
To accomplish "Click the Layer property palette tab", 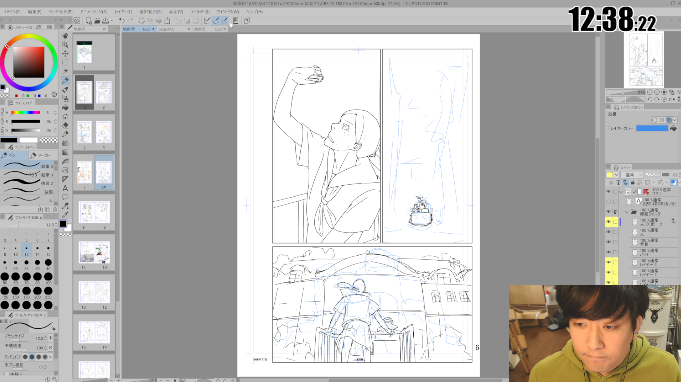I will 627,107.
